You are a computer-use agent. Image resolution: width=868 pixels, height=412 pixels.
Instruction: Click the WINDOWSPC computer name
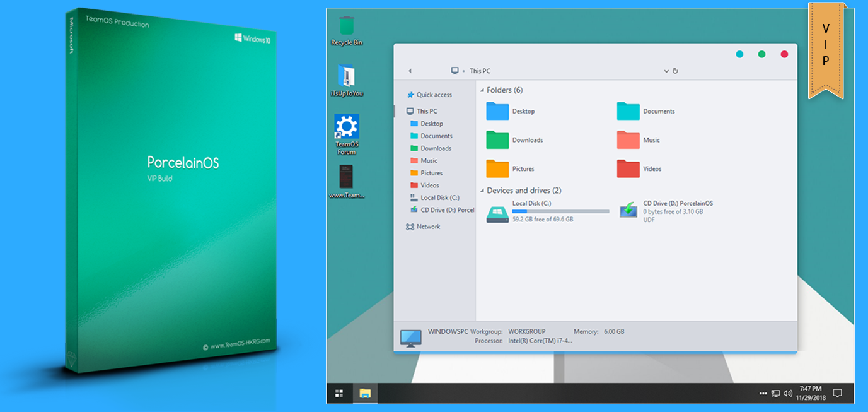(448, 331)
